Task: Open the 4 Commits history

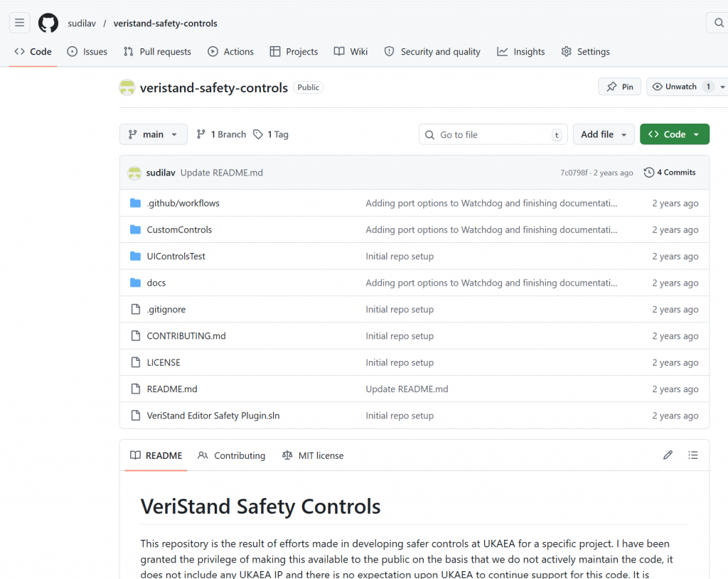Action: pos(670,173)
